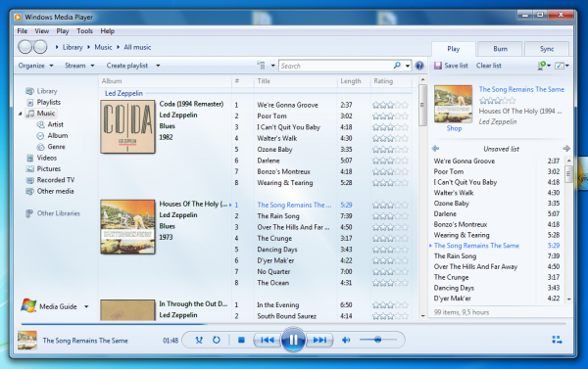Switch to Now Playing view
This screenshot has height=369, width=588.
tap(557, 340)
